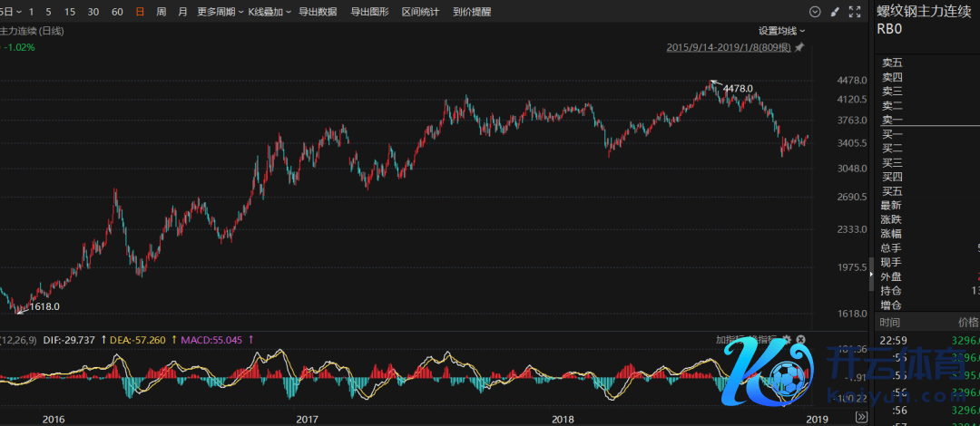Image resolution: width=980 pixels, height=426 pixels.
Task: Click the 导出数据 button
Action: tap(318, 12)
